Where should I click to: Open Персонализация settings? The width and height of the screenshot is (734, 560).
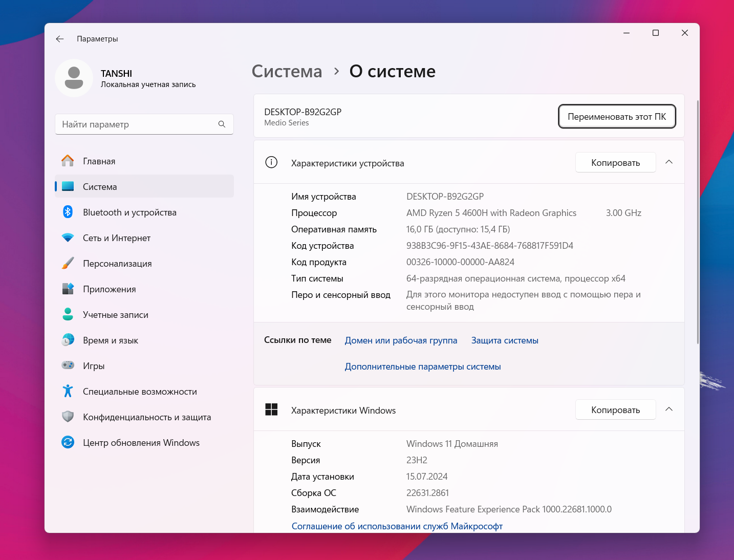[144, 263]
